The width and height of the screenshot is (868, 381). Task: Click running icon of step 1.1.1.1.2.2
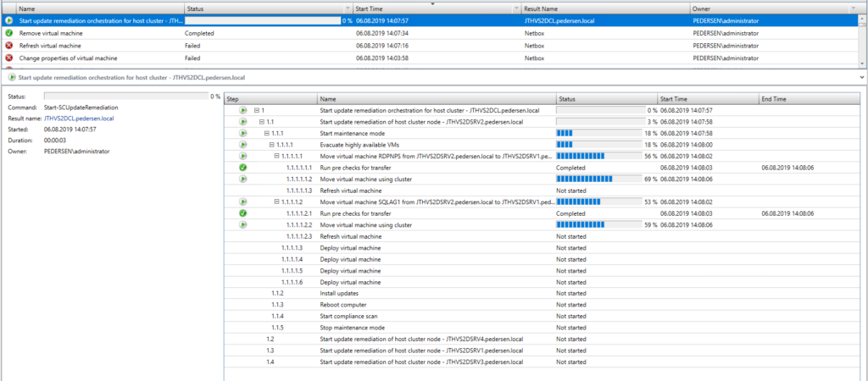243,225
